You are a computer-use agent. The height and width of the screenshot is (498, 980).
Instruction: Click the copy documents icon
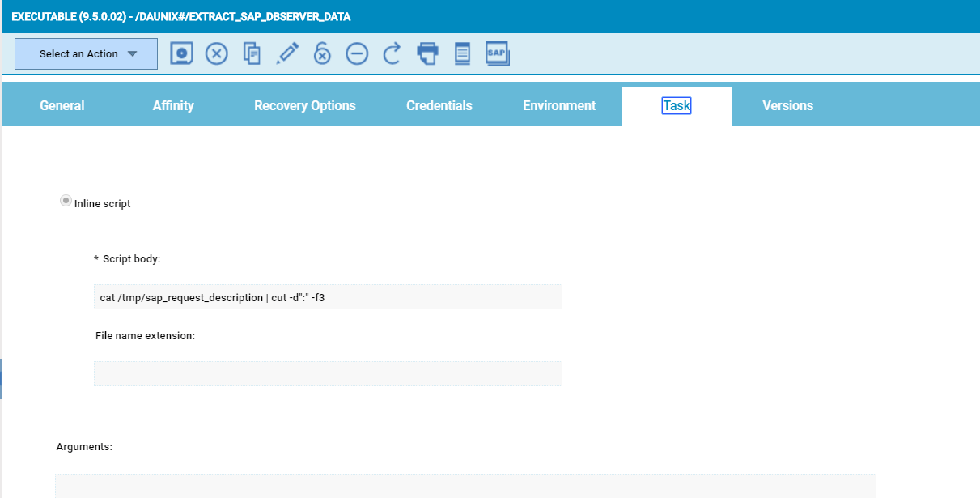(x=252, y=54)
